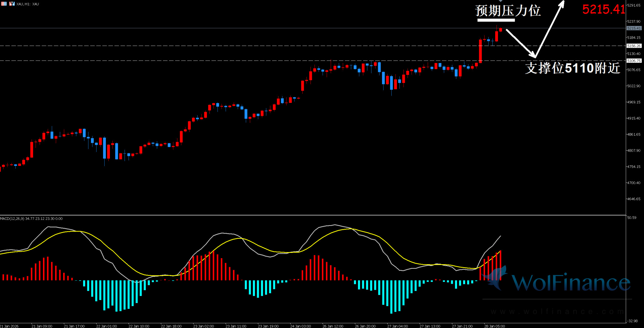Screen dimensions: 644x328
Task: Click the one-click trading panel icon
Action: pyautogui.click(x=12, y=4)
